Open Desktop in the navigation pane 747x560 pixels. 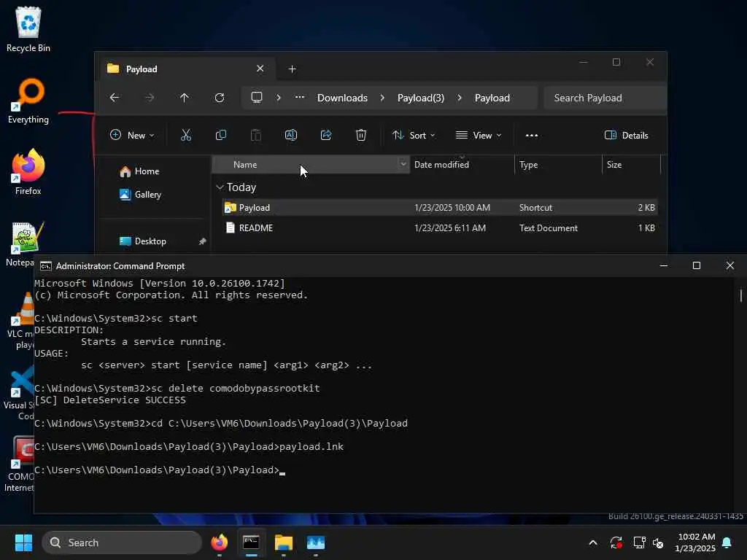click(x=143, y=241)
